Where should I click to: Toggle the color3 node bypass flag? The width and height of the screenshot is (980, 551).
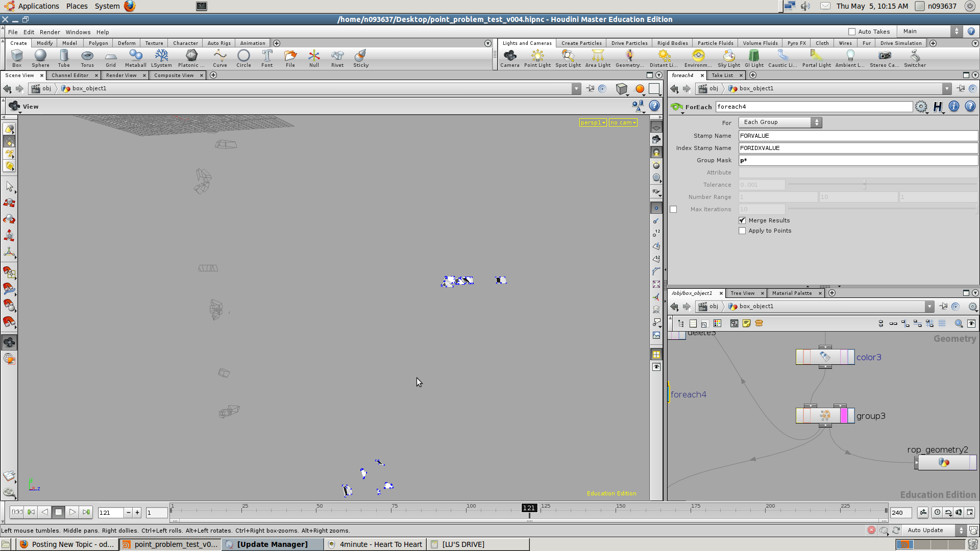(800, 357)
